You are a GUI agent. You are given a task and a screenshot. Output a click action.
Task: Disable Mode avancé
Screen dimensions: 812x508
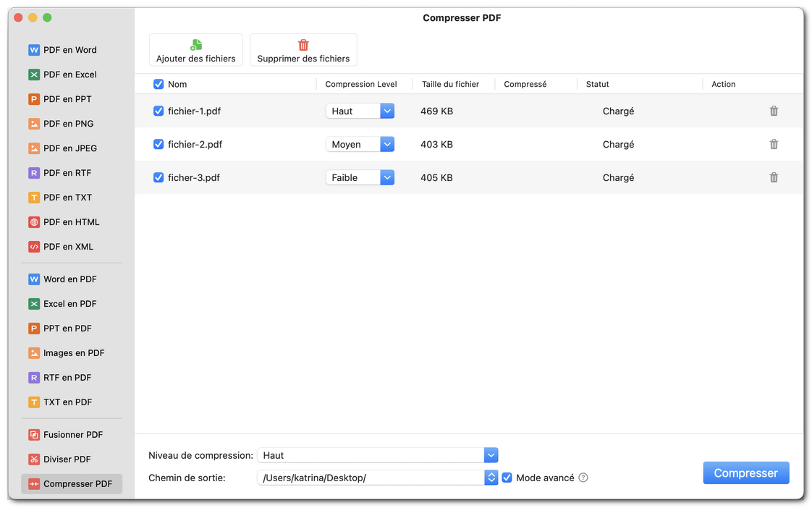pyautogui.click(x=507, y=478)
